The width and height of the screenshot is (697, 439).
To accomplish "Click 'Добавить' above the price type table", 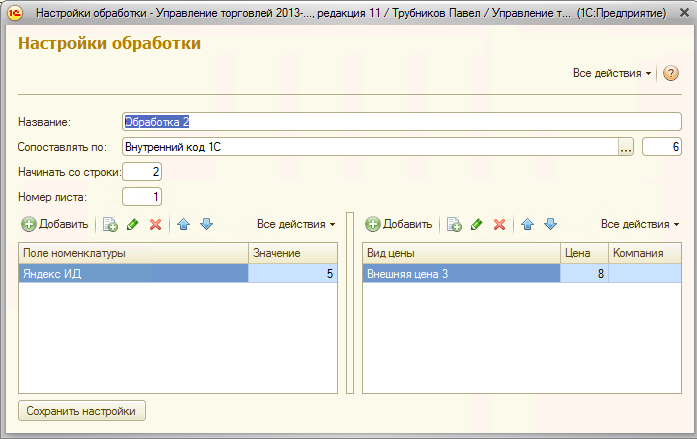I will tap(399, 225).
